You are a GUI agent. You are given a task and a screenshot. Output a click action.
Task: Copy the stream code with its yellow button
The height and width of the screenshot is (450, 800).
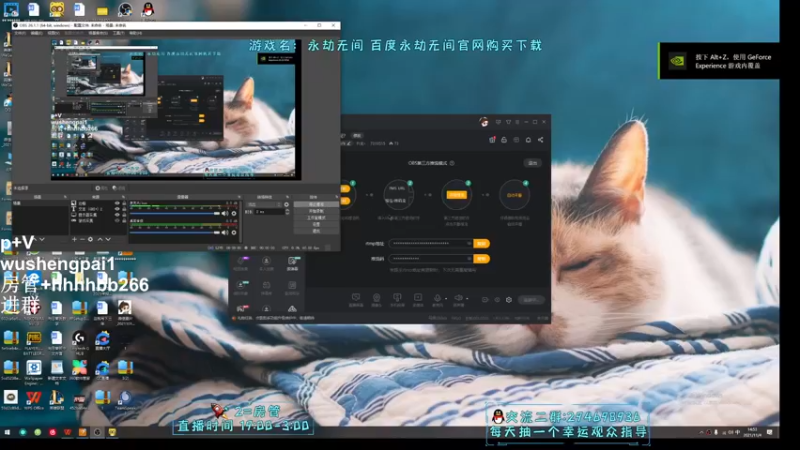[482, 259]
